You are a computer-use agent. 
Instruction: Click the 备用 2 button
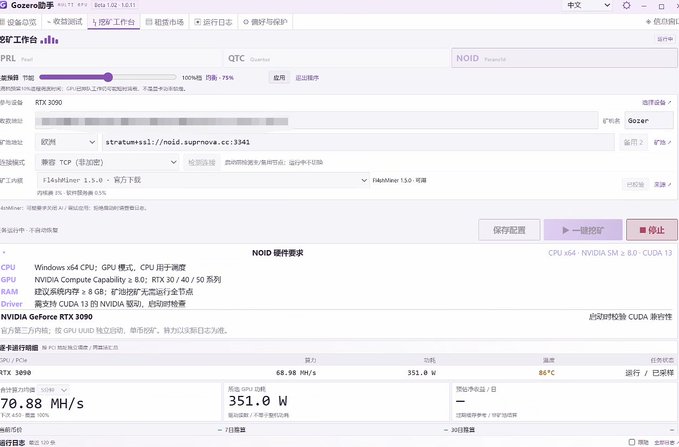pos(633,143)
